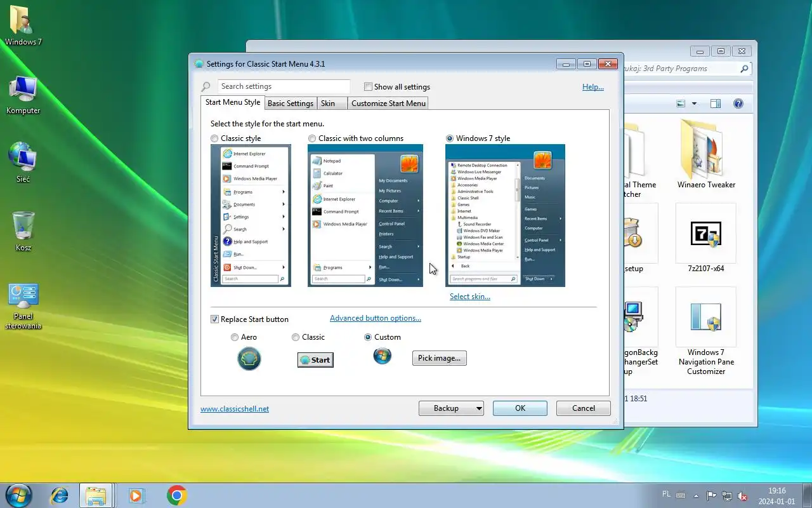
Task: Open the Sieć network desktop icon
Action: 23,163
